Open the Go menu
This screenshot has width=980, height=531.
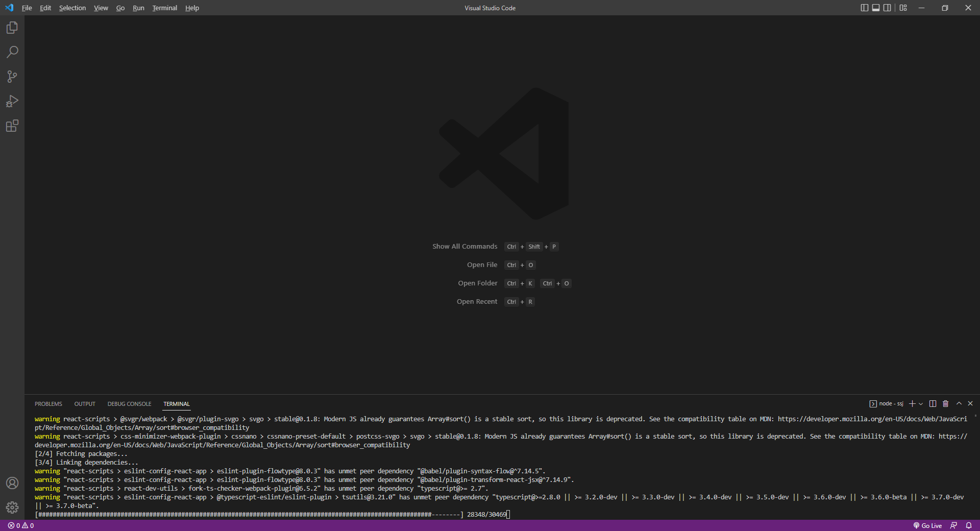pyautogui.click(x=120, y=8)
